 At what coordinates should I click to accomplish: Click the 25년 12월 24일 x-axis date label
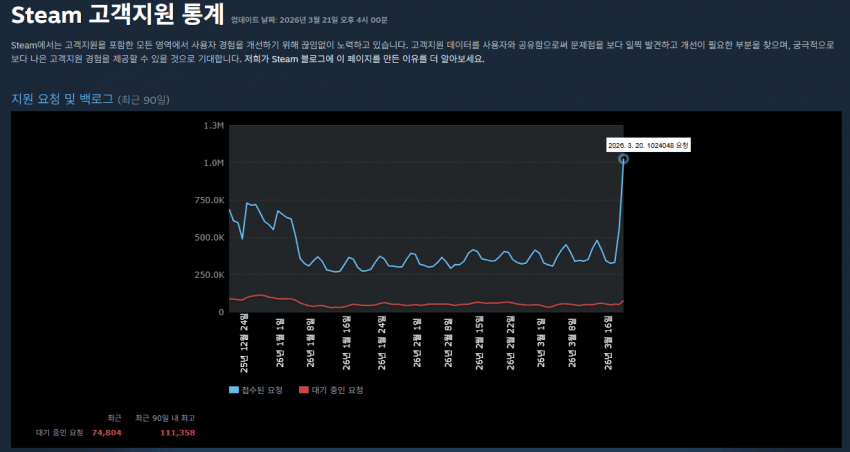pyautogui.click(x=244, y=343)
